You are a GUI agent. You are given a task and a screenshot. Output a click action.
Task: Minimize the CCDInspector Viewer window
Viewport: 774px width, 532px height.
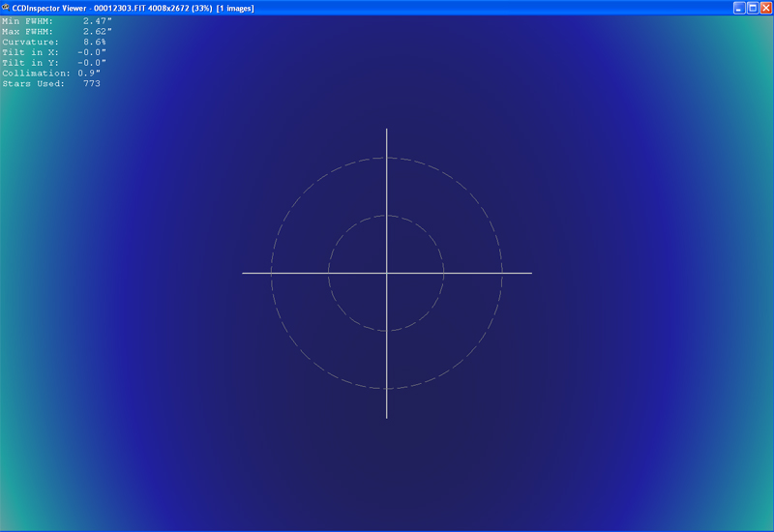click(x=739, y=7)
